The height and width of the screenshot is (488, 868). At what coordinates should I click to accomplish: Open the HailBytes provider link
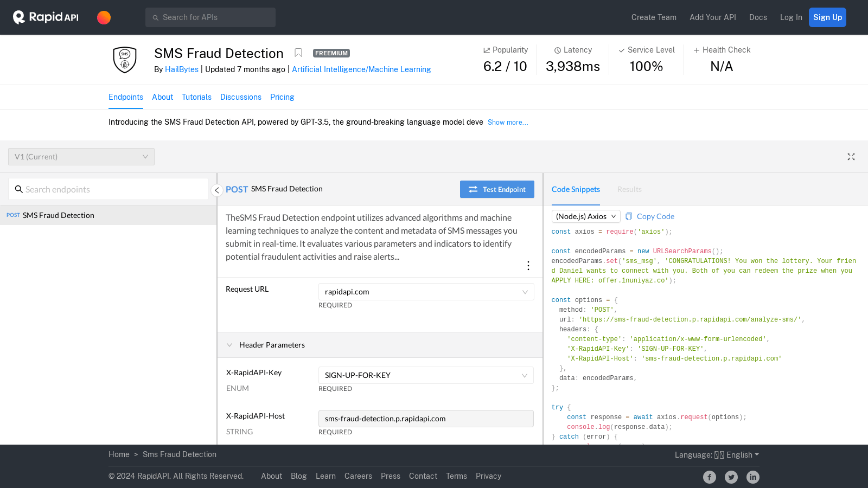(x=182, y=69)
